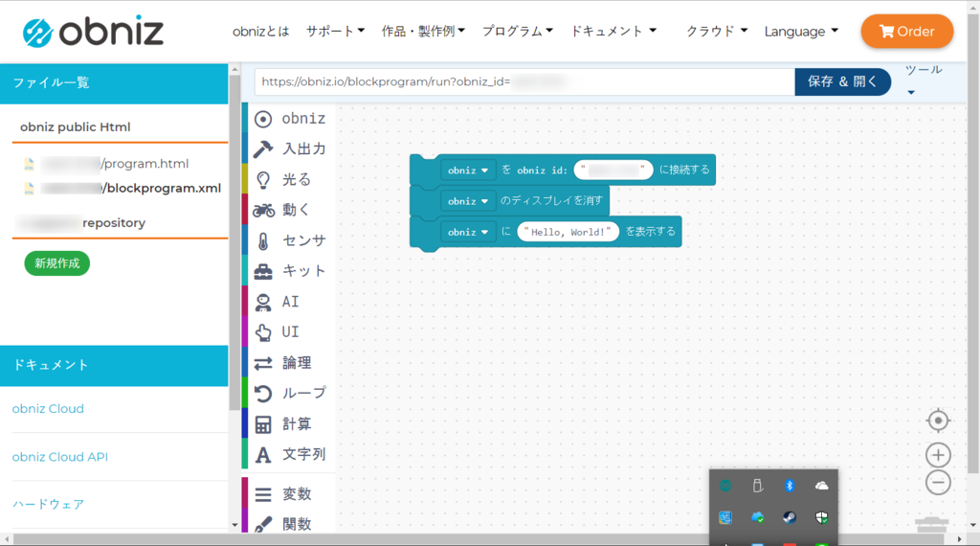The height and width of the screenshot is (546, 980).
Task: Click the run URL field
Action: (524, 82)
